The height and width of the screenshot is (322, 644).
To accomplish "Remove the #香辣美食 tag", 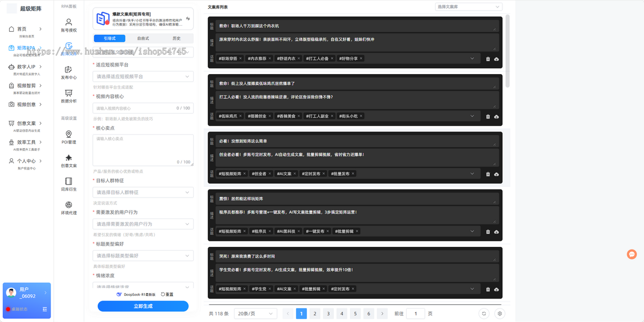I will point(298,116).
